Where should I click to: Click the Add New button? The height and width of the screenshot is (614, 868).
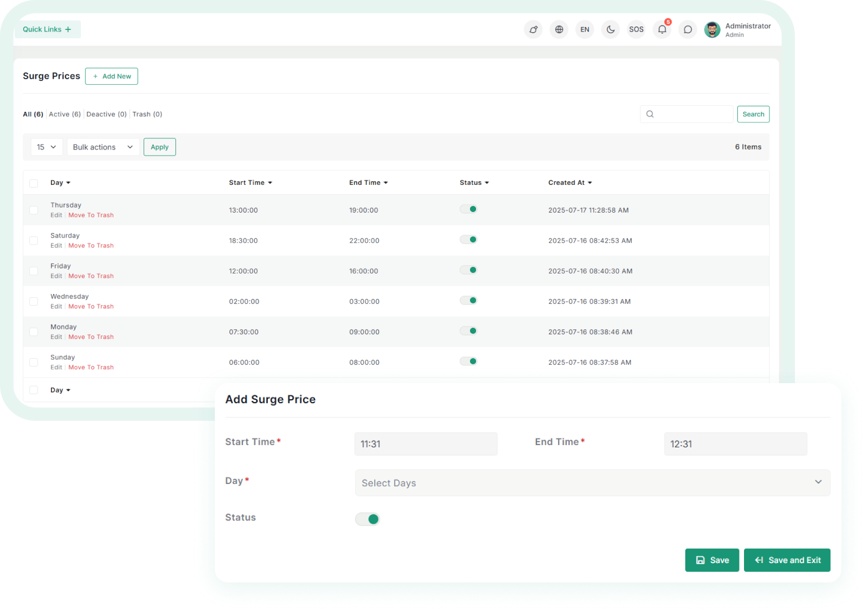(x=111, y=76)
